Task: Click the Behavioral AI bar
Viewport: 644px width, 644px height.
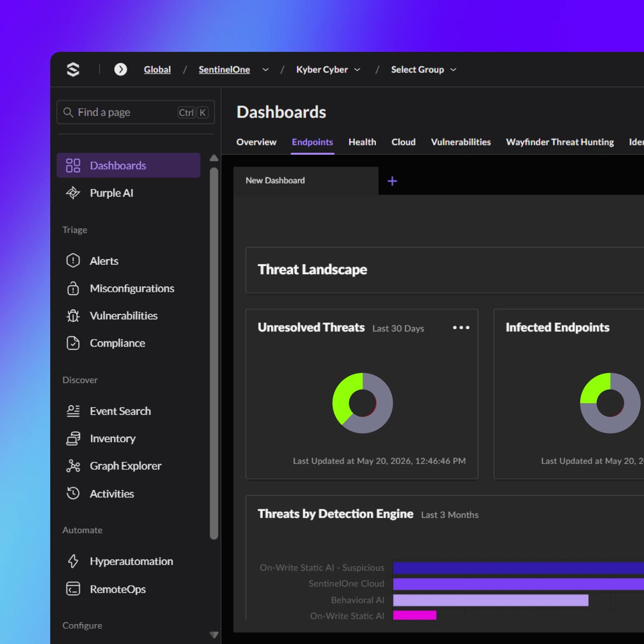Action: pyautogui.click(x=491, y=600)
